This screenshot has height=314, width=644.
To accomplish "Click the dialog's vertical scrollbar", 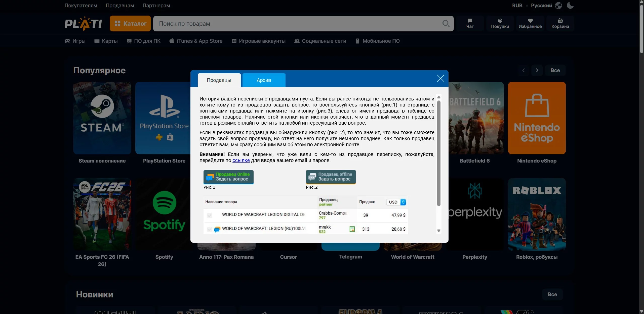I will point(439,153).
